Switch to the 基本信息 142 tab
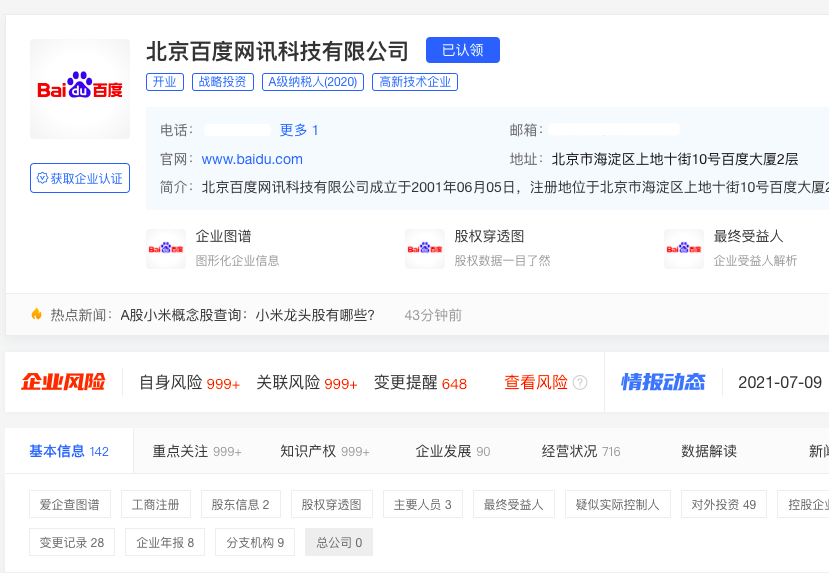The image size is (829, 573). (x=69, y=451)
